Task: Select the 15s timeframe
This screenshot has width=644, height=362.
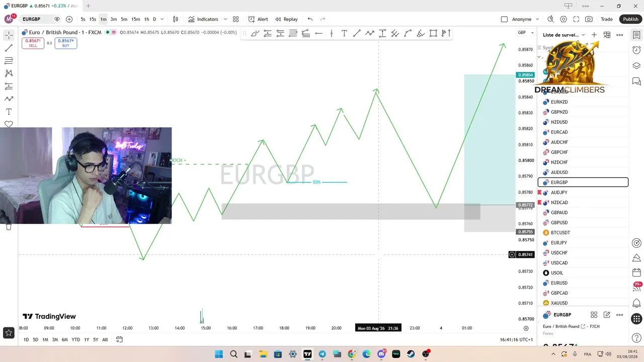Action: point(93,19)
